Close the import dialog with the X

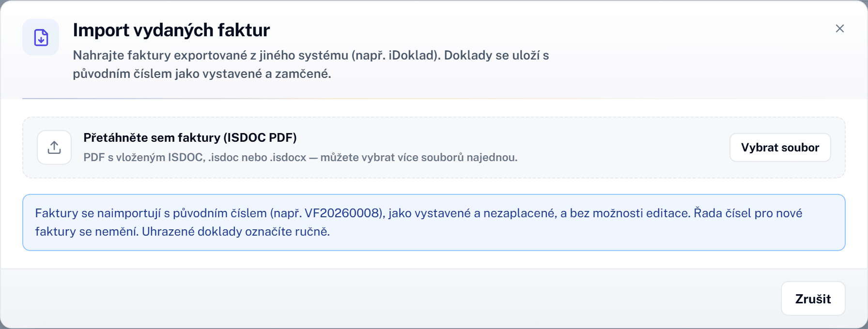tap(840, 29)
